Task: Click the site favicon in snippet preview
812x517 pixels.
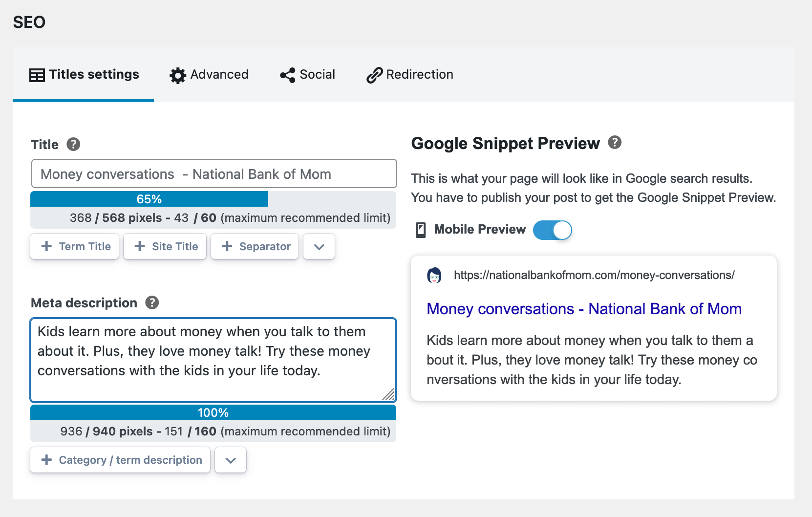Action: 434,275
